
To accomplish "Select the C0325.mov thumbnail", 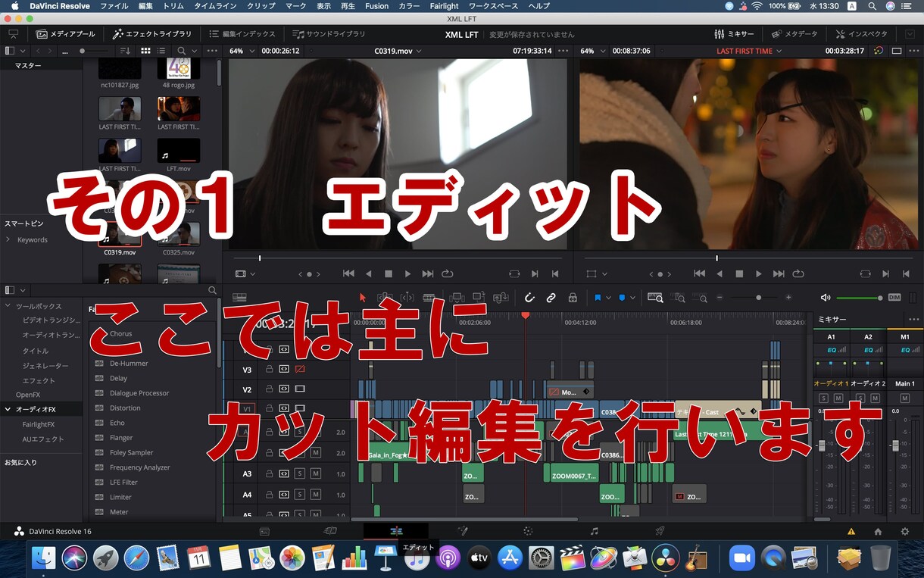I will coord(179,234).
